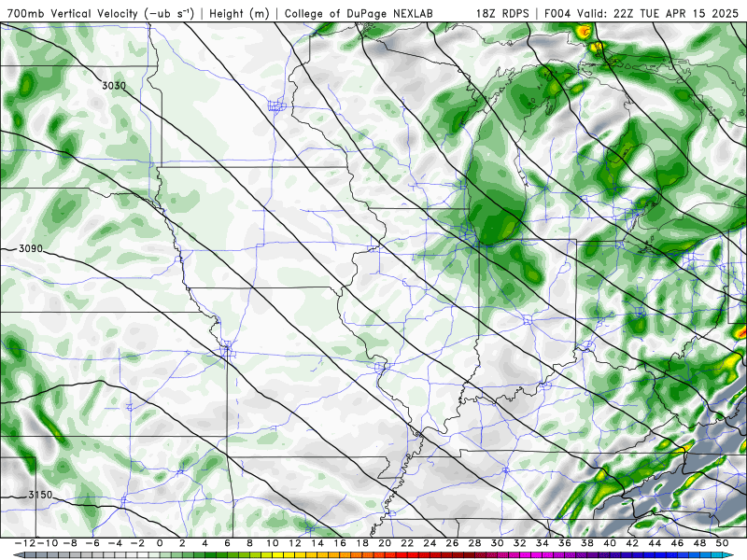
Task: Click the 3150 height contour label
Action: [40, 495]
